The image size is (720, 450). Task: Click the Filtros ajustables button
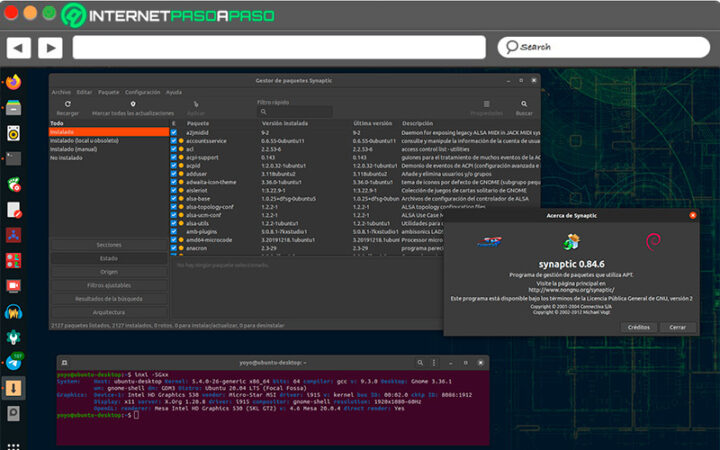[x=109, y=285]
